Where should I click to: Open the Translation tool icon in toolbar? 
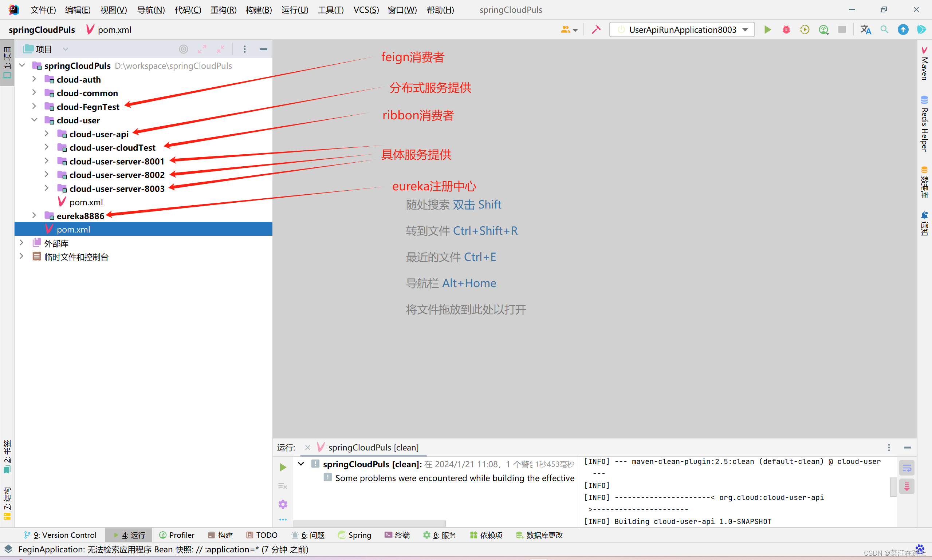click(x=866, y=29)
